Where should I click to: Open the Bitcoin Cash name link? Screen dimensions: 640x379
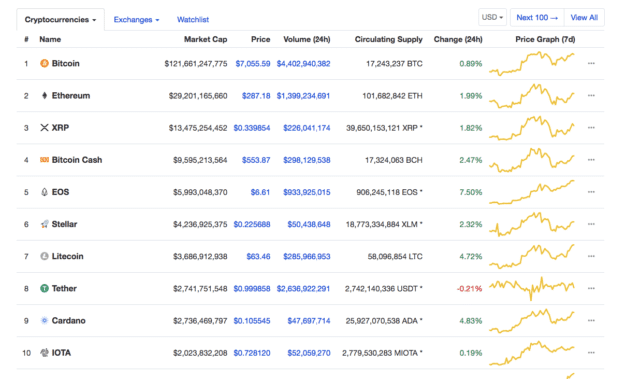pos(77,160)
